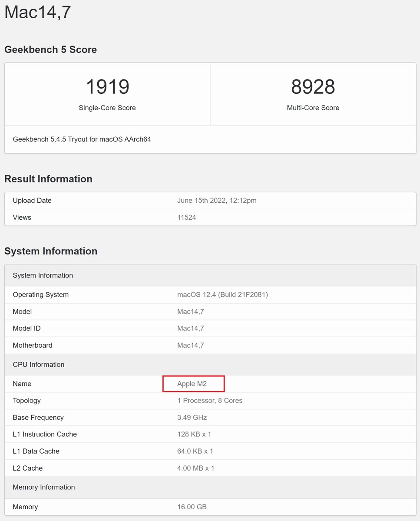Click the L2 Cache label
The height and width of the screenshot is (521, 420).
27,468
